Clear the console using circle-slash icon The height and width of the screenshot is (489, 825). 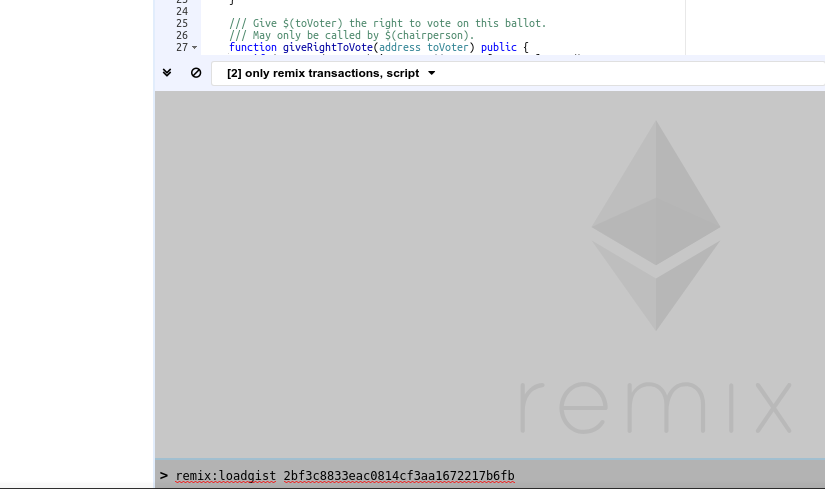click(x=196, y=73)
